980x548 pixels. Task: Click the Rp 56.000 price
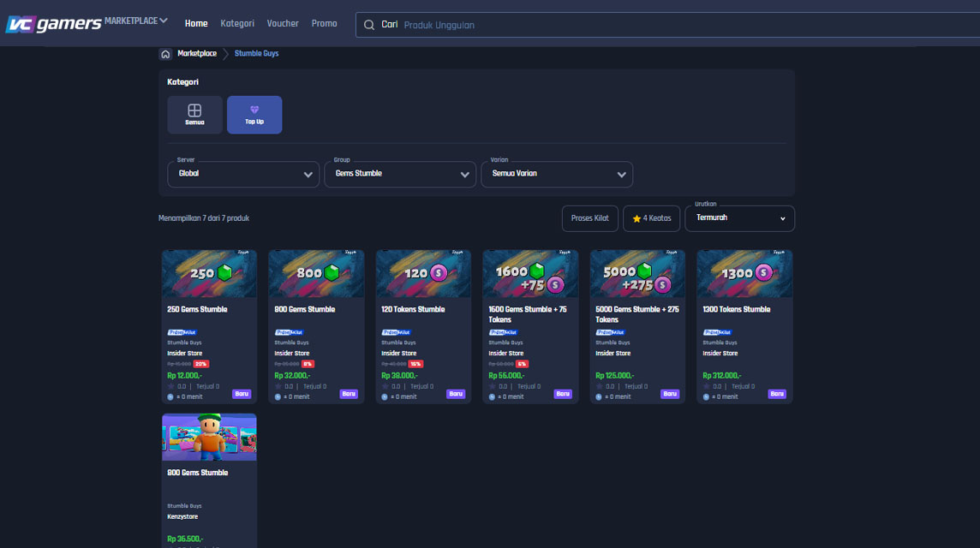pyautogui.click(x=506, y=376)
